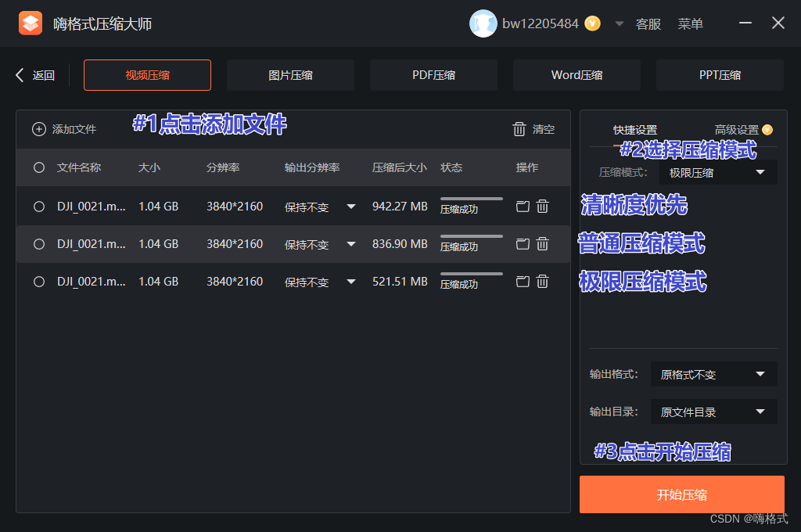The width and height of the screenshot is (801, 532).
Task: Select the file compressed to 836.90 MB
Action: click(39, 244)
